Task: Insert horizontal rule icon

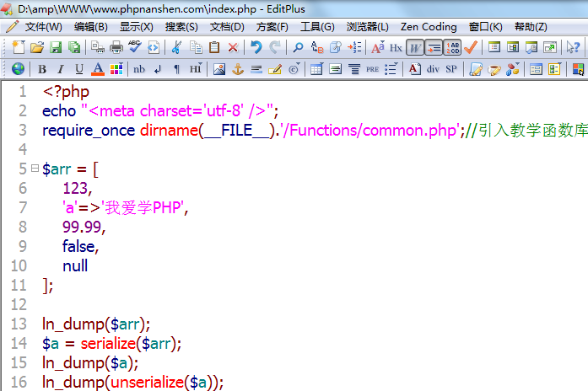Action: [x=256, y=69]
